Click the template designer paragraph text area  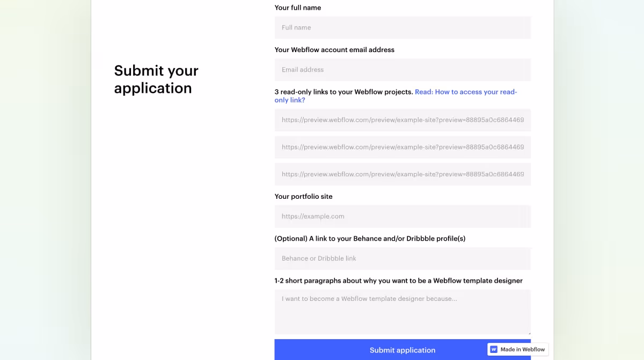pyautogui.click(x=402, y=312)
